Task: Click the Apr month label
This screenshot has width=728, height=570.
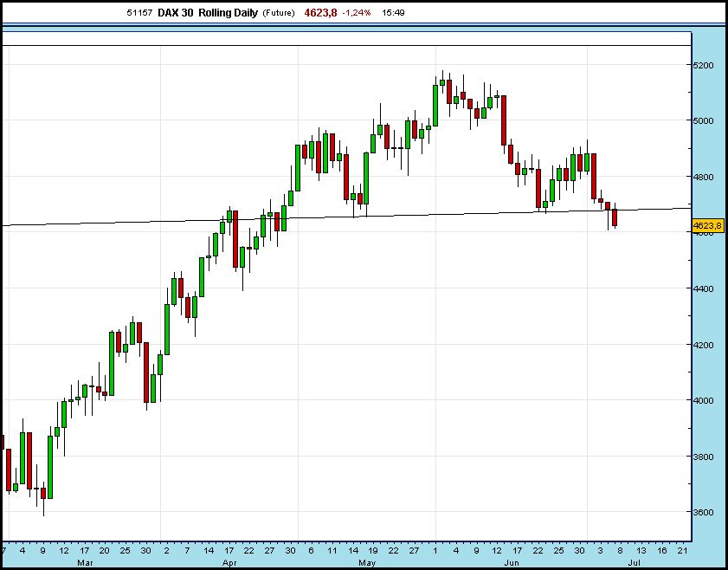Action: [x=229, y=562]
